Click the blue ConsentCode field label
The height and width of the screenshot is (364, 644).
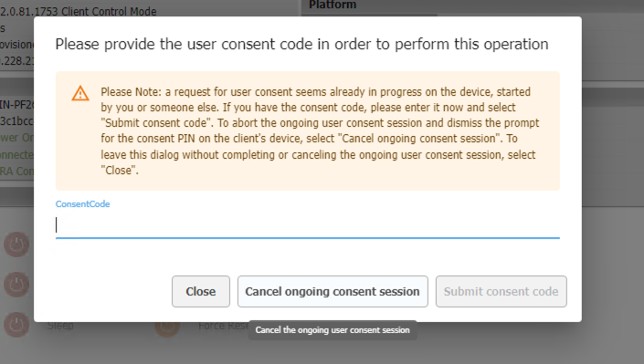(x=82, y=204)
